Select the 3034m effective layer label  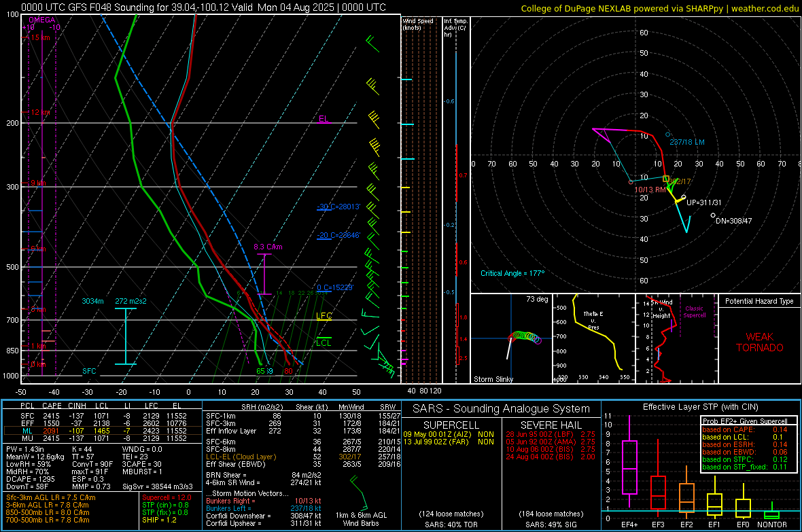click(92, 301)
